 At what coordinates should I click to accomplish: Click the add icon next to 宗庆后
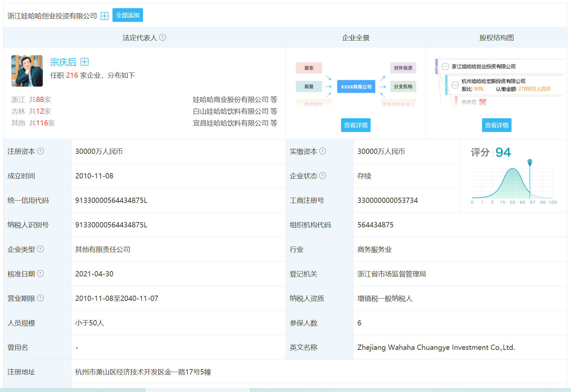point(85,62)
